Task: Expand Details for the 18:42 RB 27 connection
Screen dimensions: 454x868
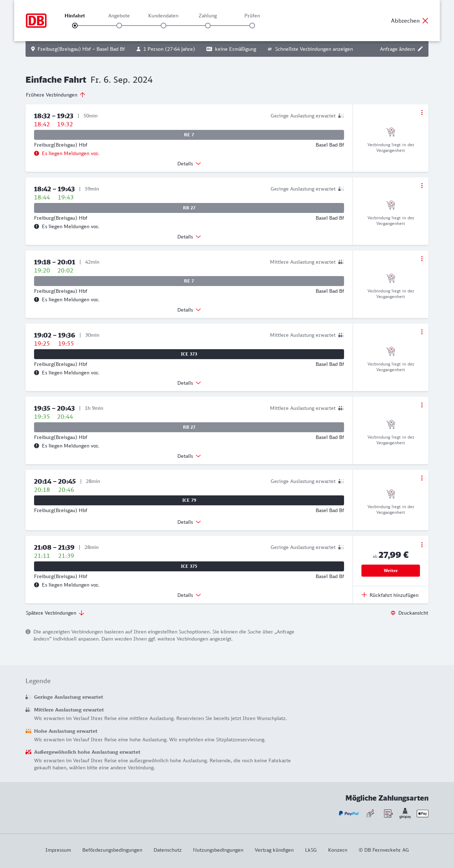Action: [189, 237]
